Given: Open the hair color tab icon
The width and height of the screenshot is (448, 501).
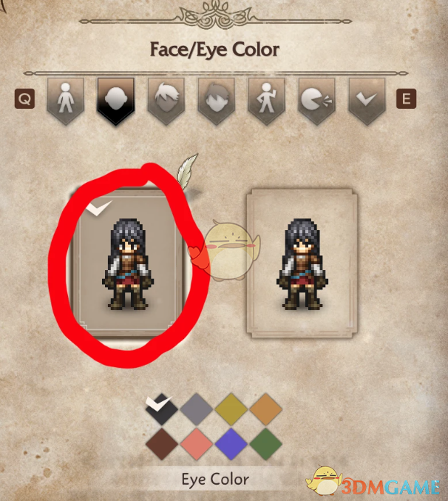Looking at the screenshot, I should (216, 100).
